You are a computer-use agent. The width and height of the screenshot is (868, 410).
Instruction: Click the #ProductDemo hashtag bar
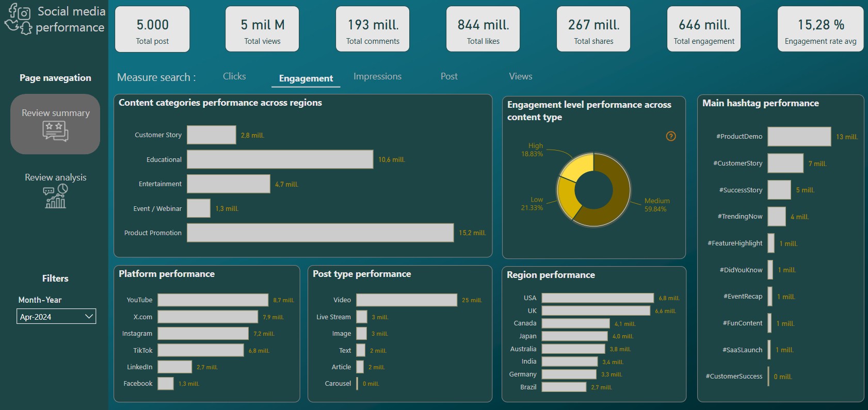pos(799,137)
